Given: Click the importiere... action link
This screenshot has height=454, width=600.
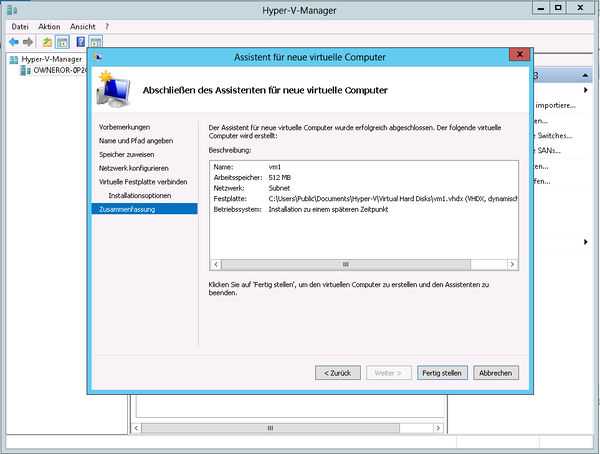Looking at the screenshot, I should [555, 105].
